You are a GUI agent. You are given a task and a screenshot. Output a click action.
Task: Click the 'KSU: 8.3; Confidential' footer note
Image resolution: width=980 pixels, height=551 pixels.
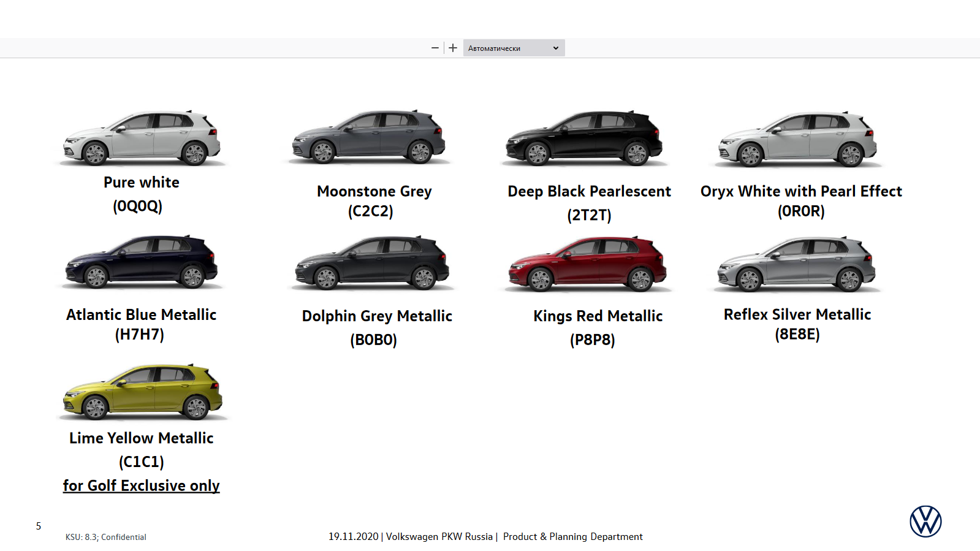106,537
